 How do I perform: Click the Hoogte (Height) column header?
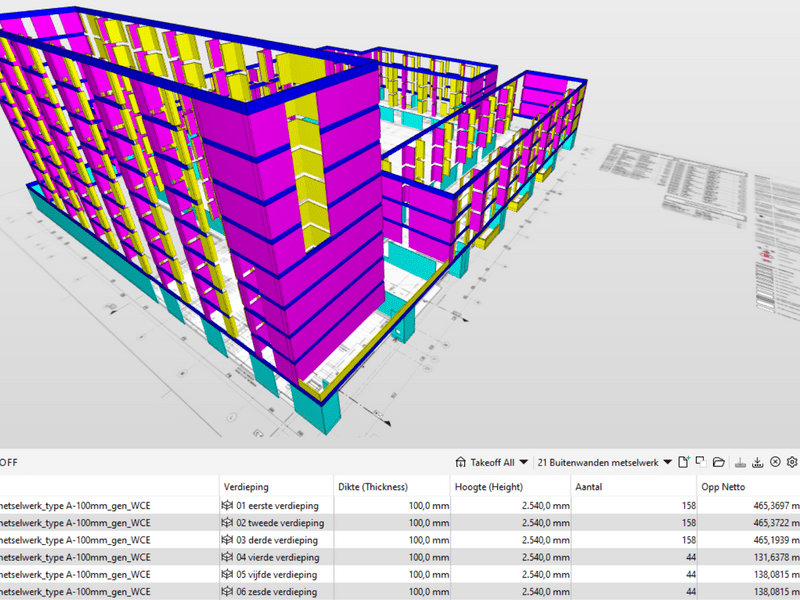[x=489, y=487]
